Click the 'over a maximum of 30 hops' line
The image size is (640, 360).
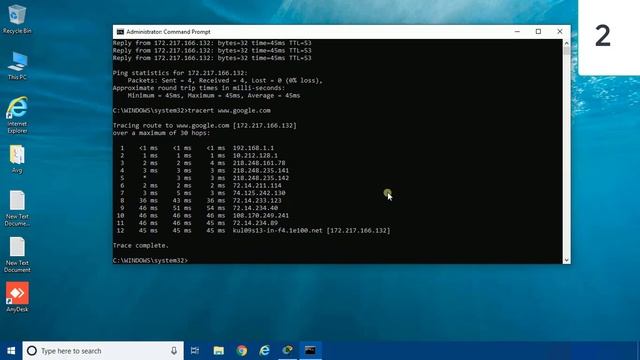point(161,133)
